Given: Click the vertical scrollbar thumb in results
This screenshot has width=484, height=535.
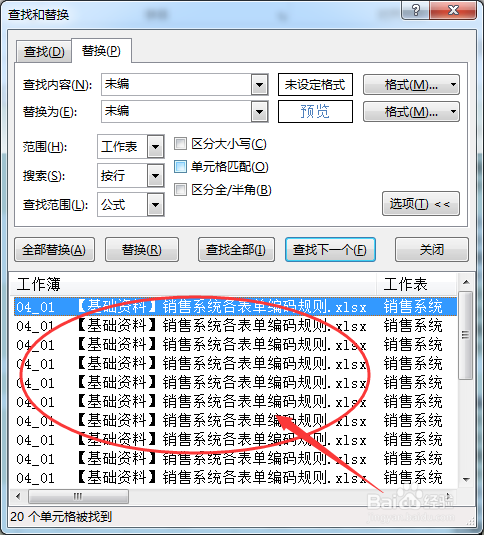Looking at the screenshot, I should click(466, 335).
